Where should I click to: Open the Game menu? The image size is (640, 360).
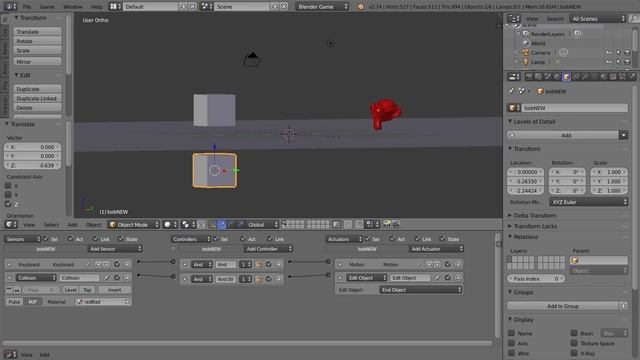point(47,7)
